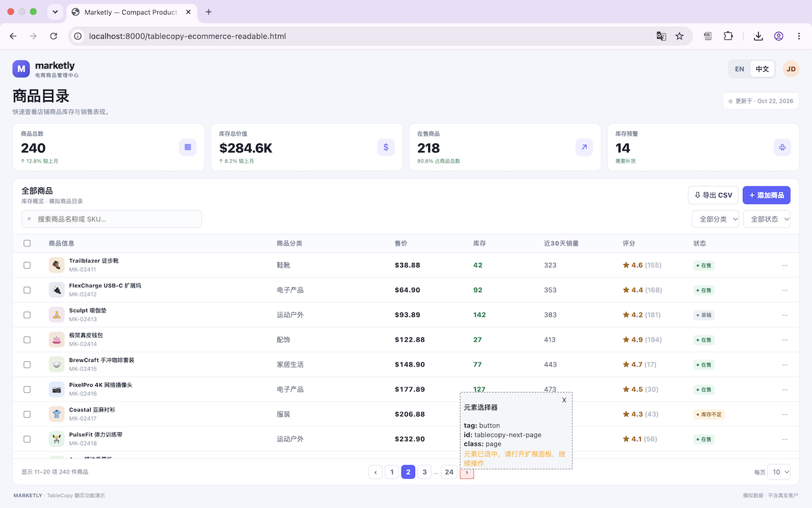The width and height of the screenshot is (812, 508).
Task: Check the FlexCharge USB-C row checkbox
Action: point(27,290)
